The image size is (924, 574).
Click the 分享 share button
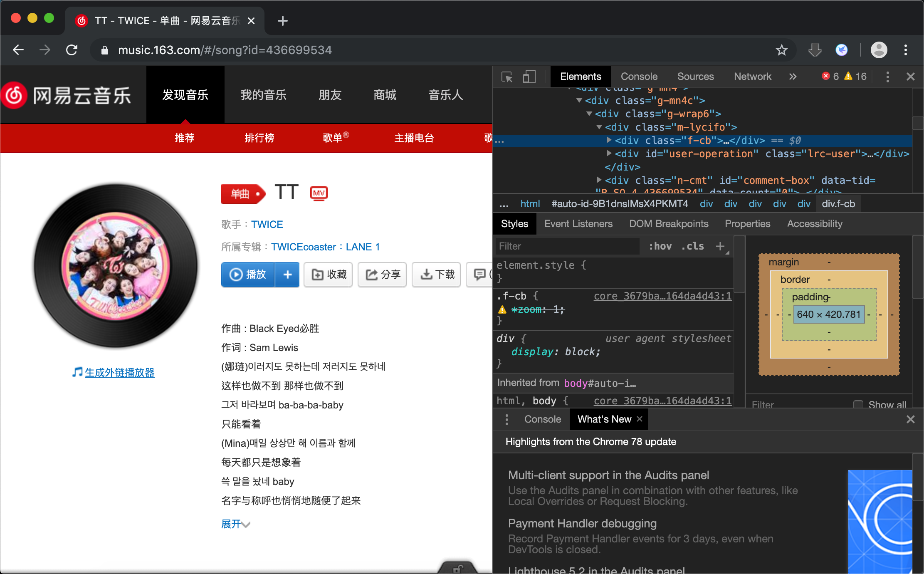point(382,275)
